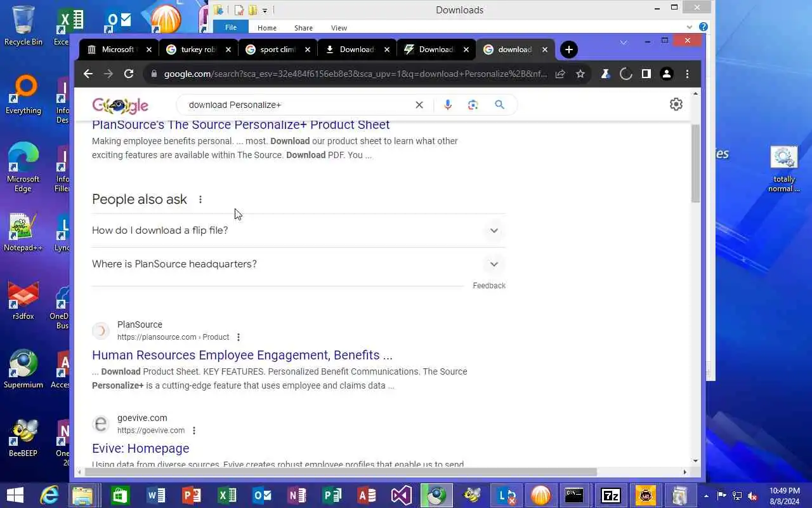Click the Google doodle logo
Viewport: 812px width, 508px height.
point(120,105)
